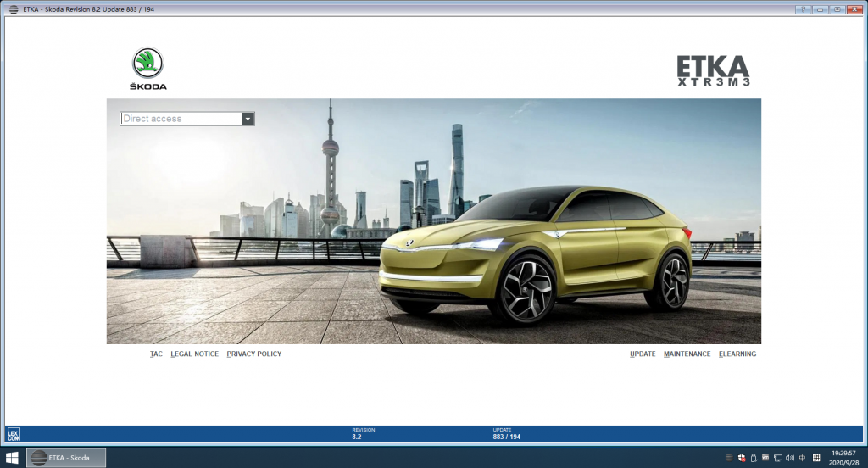Switch the Chinese input mode indicator
Viewport: 868px width, 468px height.
click(x=802, y=458)
